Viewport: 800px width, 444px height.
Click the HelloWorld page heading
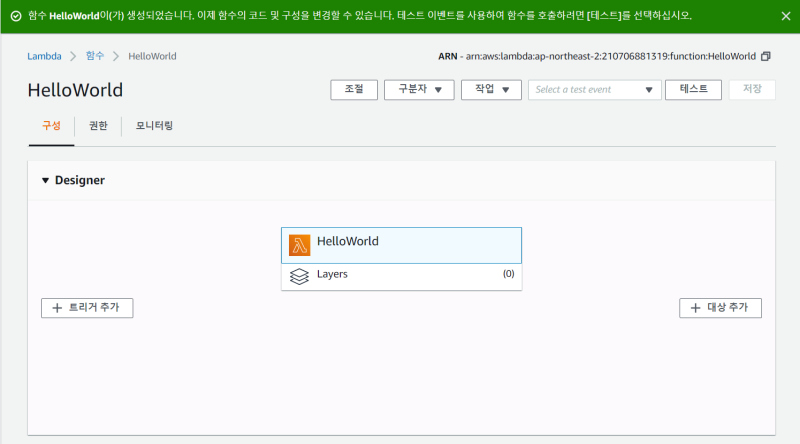click(76, 90)
